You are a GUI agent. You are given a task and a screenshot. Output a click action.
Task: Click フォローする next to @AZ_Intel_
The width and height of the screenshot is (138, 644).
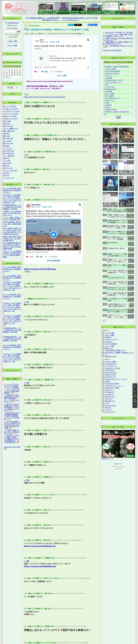47,207
